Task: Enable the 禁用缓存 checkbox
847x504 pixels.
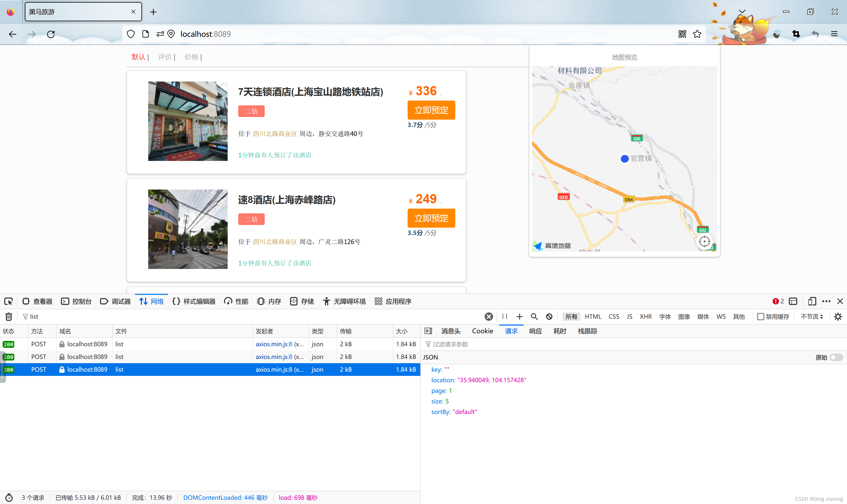Action: tap(761, 317)
